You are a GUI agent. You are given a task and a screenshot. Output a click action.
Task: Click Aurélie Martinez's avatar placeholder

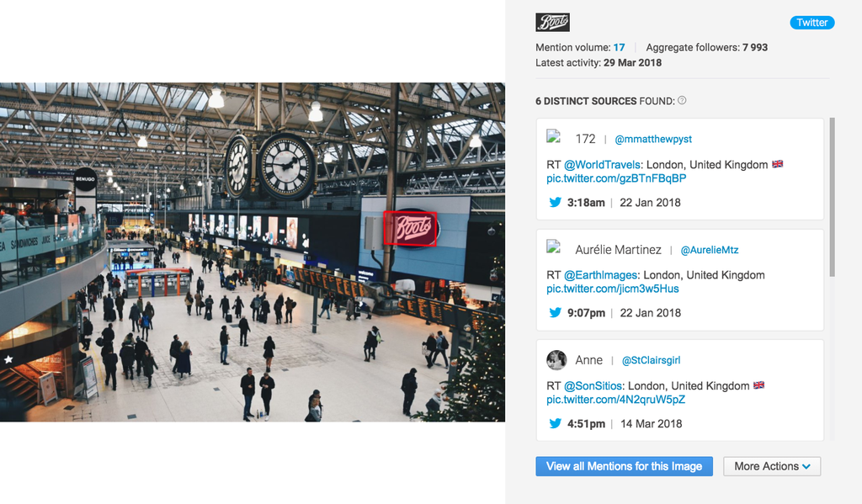pos(554,247)
